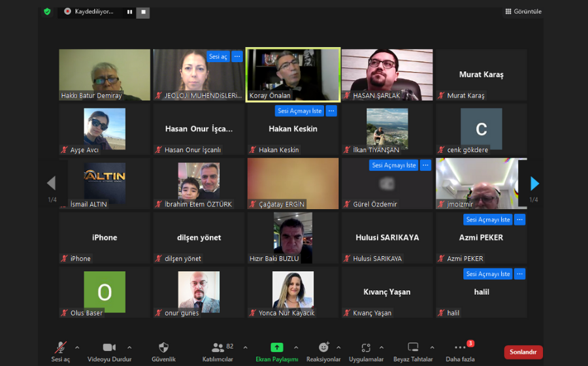Image resolution: width=588 pixels, height=366 pixels.
Task: Click the muted mic icon beside İlkan TİYANŞAN
Action: coord(348,150)
